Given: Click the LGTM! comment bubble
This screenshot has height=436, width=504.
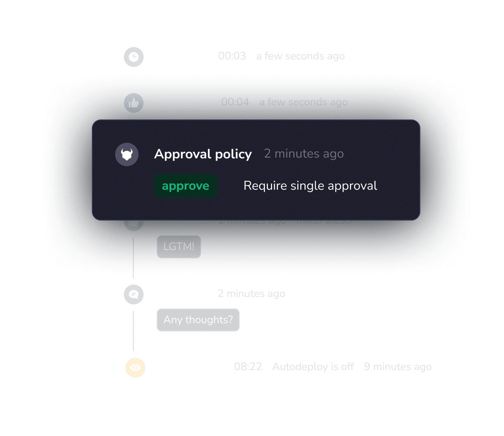Looking at the screenshot, I should pyautogui.click(x=179, y=246).
